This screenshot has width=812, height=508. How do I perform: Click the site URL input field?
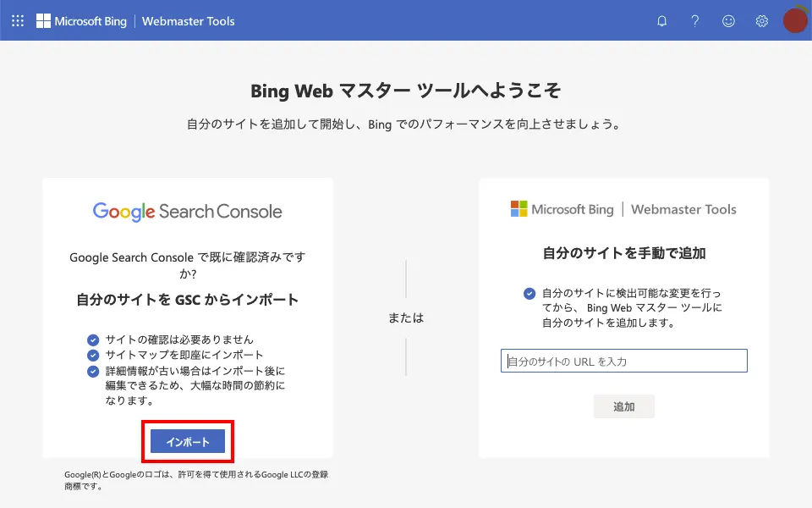click(x=623, y=361)
